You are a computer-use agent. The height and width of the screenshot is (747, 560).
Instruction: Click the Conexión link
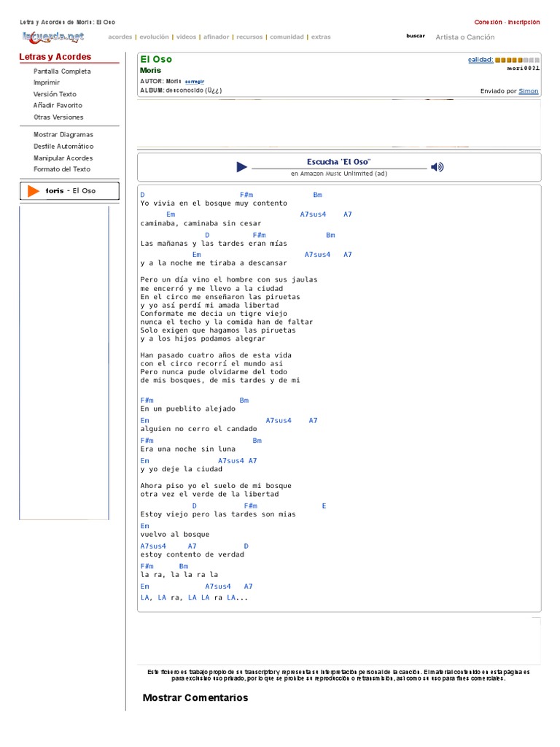tap(488, 22)
